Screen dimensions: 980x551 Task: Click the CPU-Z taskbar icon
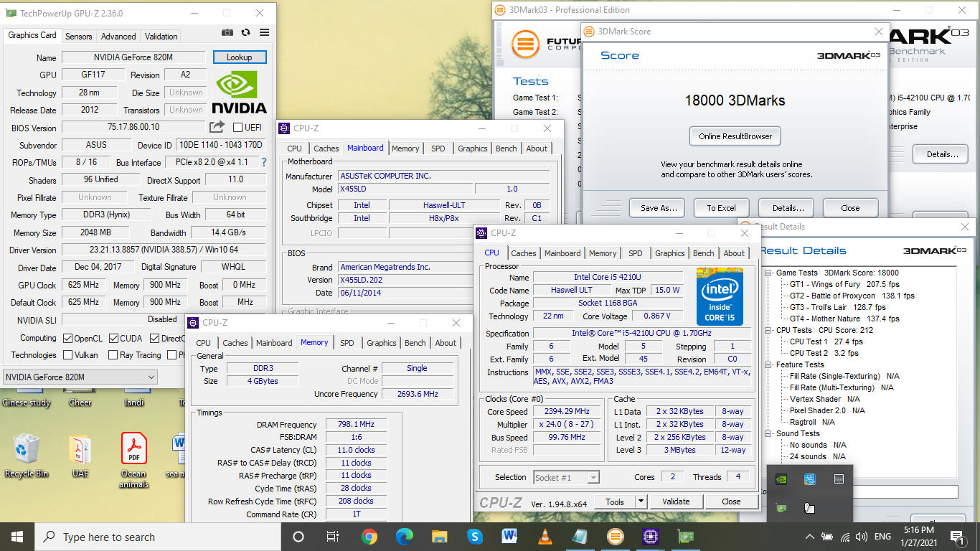click(650, 537)
